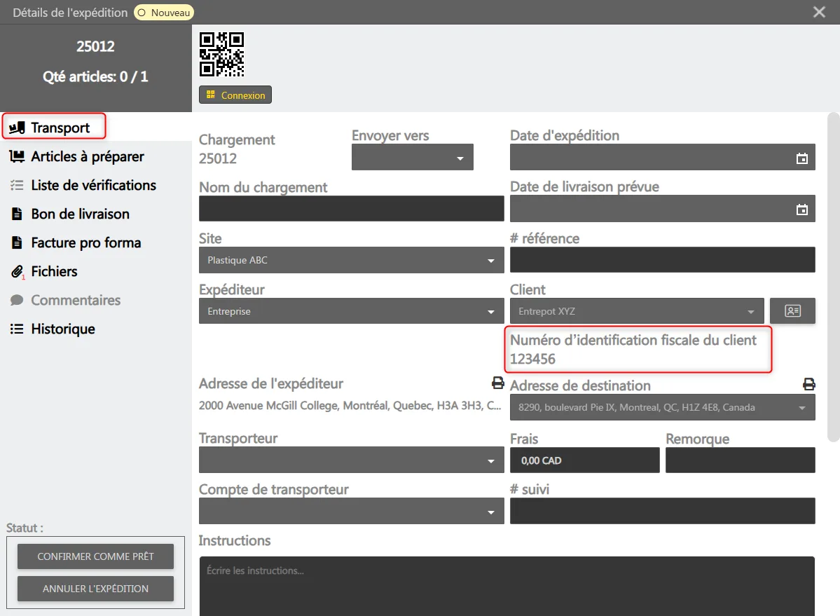Viewport: 840px width, 616px height.
Task: Open the Expéditeur dropdown
Action: click(351, 312)
